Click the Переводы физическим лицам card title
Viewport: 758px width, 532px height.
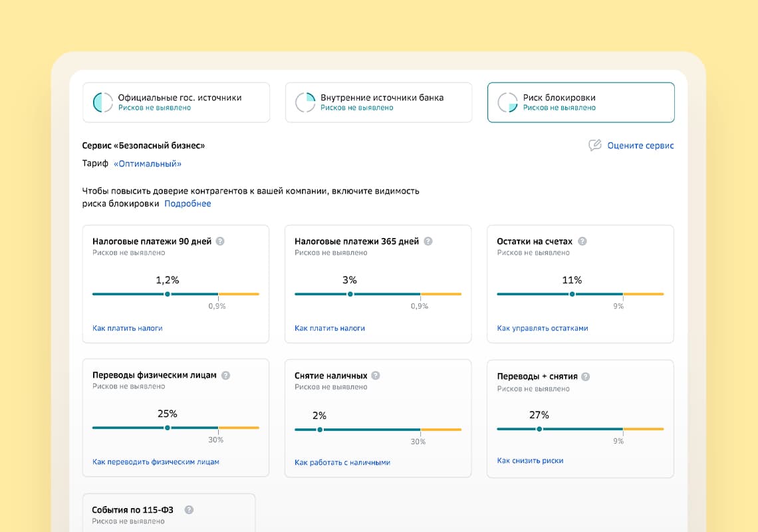tap(154, 375)
